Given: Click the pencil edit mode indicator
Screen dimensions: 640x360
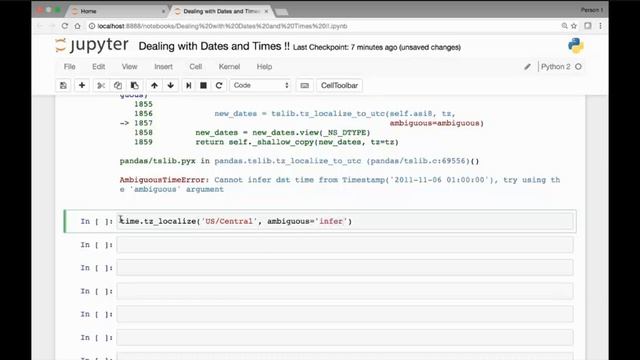Looking at the screenshot, I should tap(527, 67).
